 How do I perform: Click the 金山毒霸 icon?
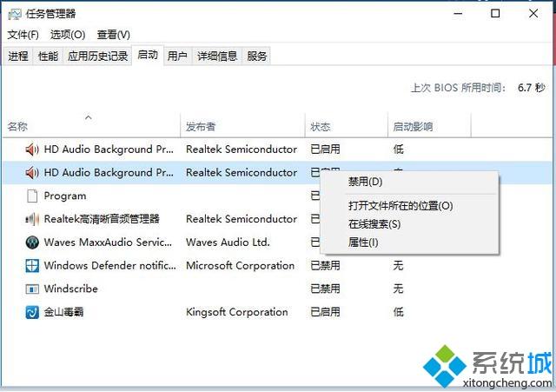[x=32, y=312]
